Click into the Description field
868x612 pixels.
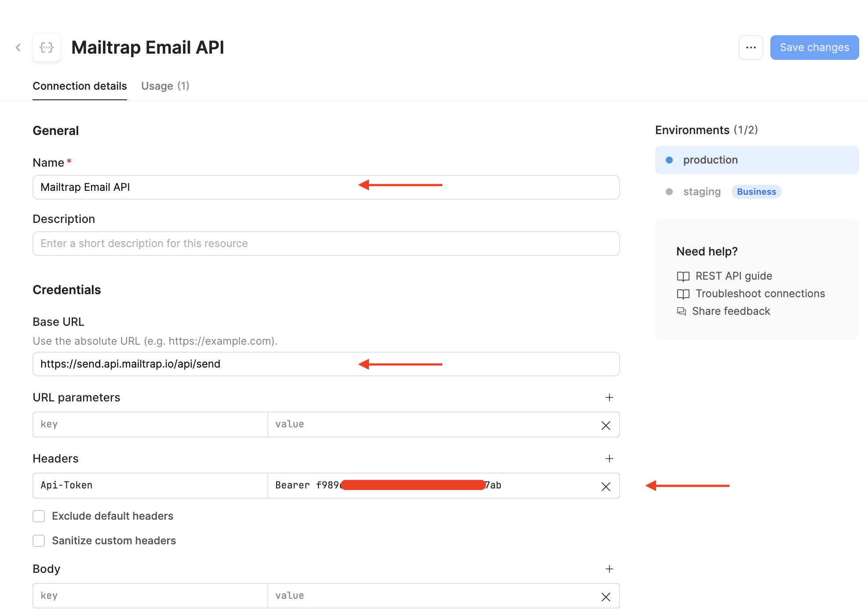[326, 244]
